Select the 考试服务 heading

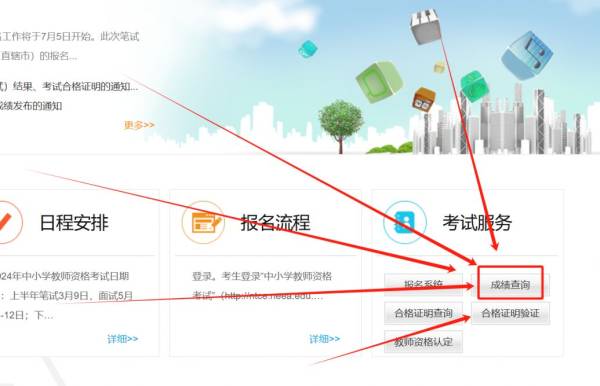477,223
